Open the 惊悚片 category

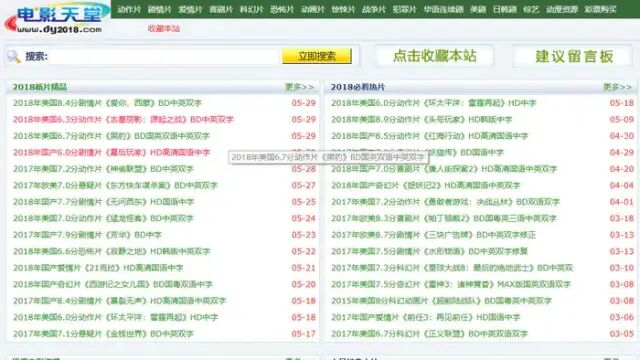[343, 9]
